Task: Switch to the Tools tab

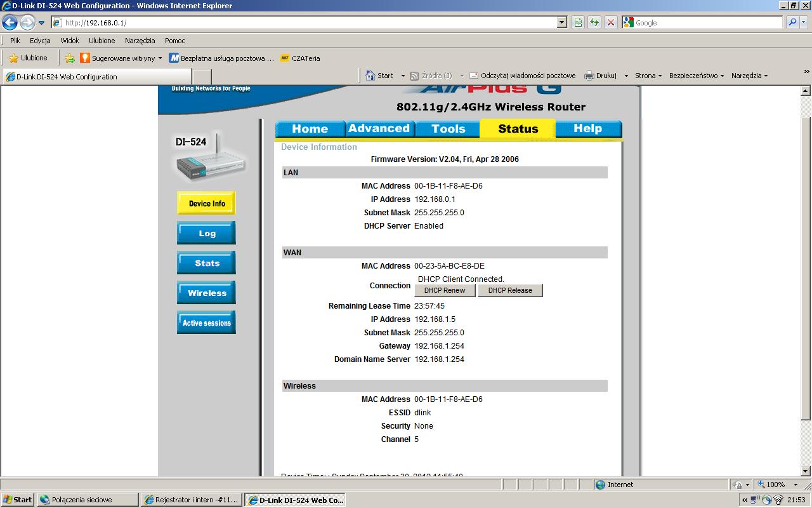Action: (x=447, y=128)
